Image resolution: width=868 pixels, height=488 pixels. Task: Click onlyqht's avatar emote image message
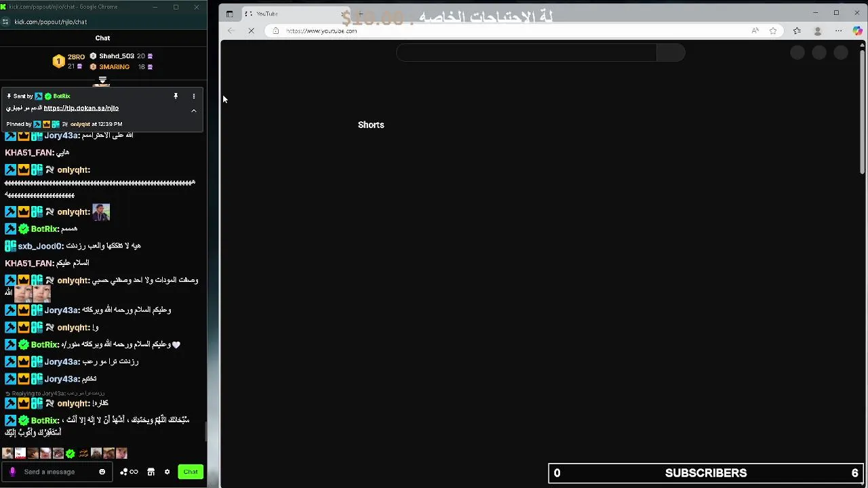tap(101, 212)
